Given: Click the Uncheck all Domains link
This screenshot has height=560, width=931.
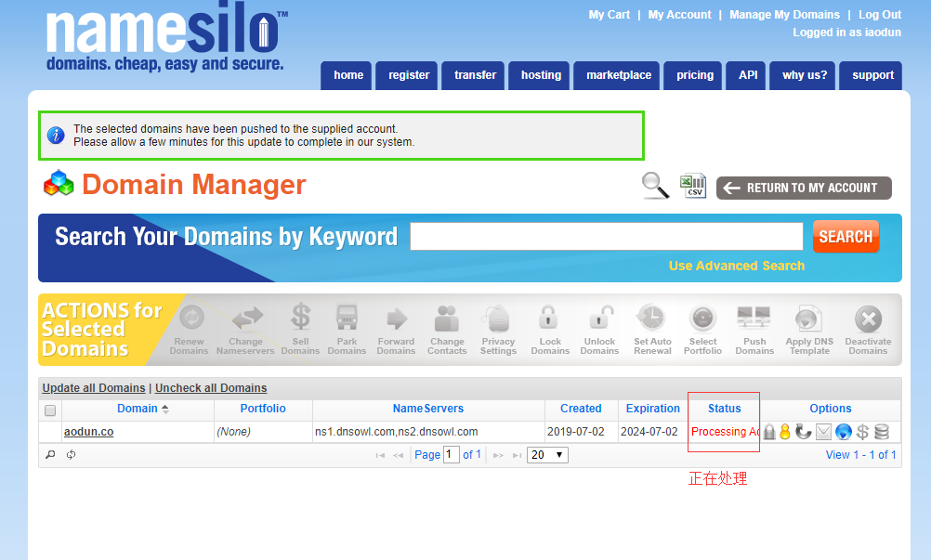Looking at the screenshot, I should point(211,388).
